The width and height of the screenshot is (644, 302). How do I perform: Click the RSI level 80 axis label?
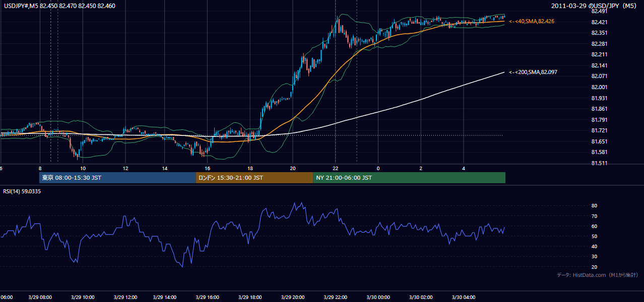pos(595,206)
